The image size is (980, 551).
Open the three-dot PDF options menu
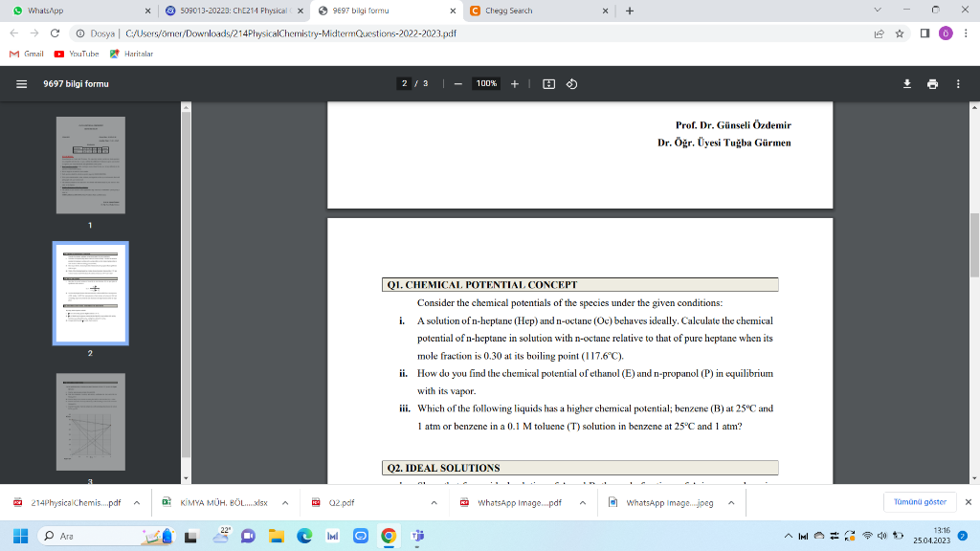click(957, 83)
